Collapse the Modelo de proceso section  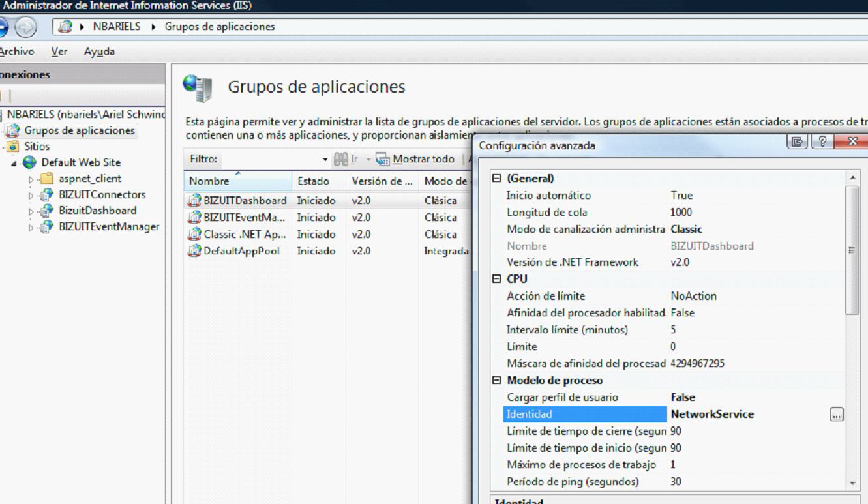496,381
